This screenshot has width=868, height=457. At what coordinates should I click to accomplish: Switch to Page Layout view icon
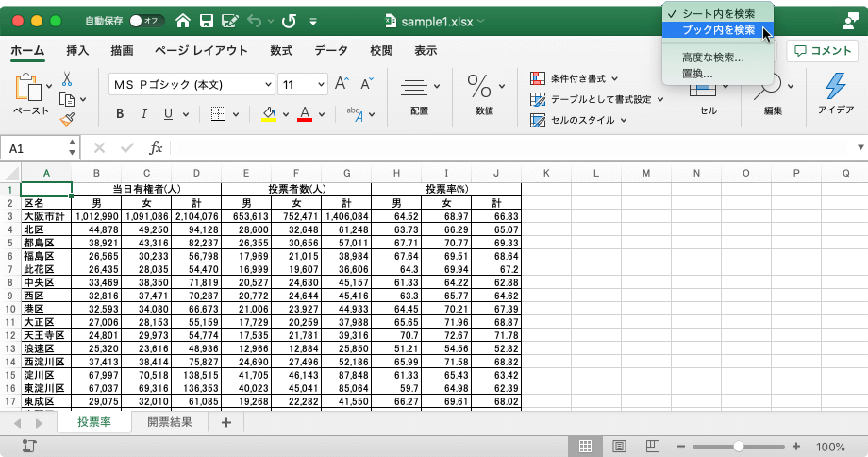coord(619,446)
